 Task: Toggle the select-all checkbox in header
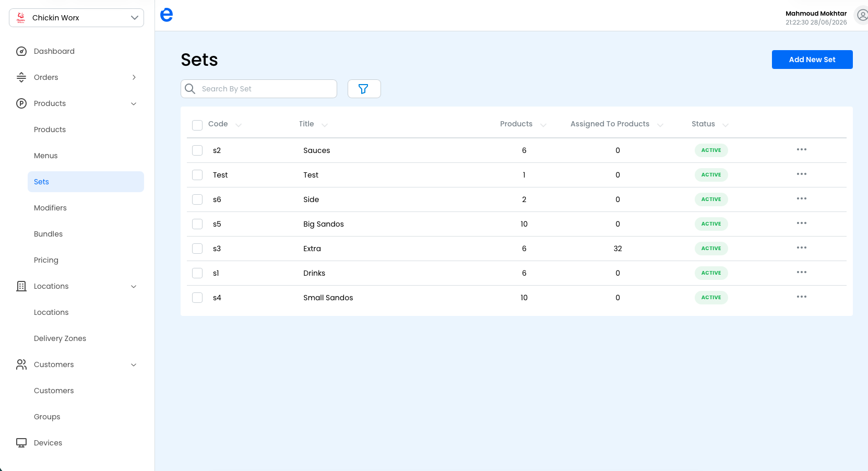tap(197, 125)
